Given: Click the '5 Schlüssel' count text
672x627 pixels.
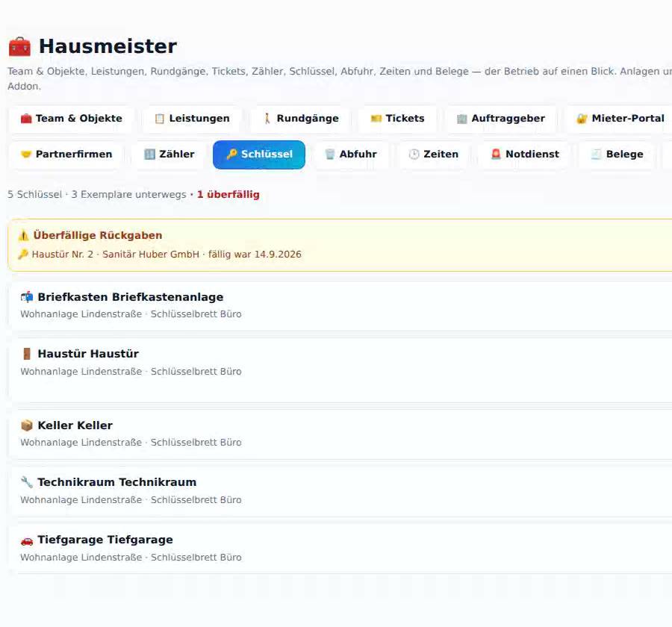Looking at the screenshot, I should click(x=34, y=195).
